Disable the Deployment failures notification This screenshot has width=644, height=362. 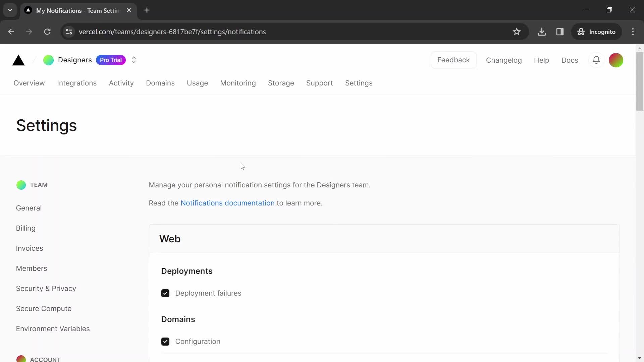(165, 293)
